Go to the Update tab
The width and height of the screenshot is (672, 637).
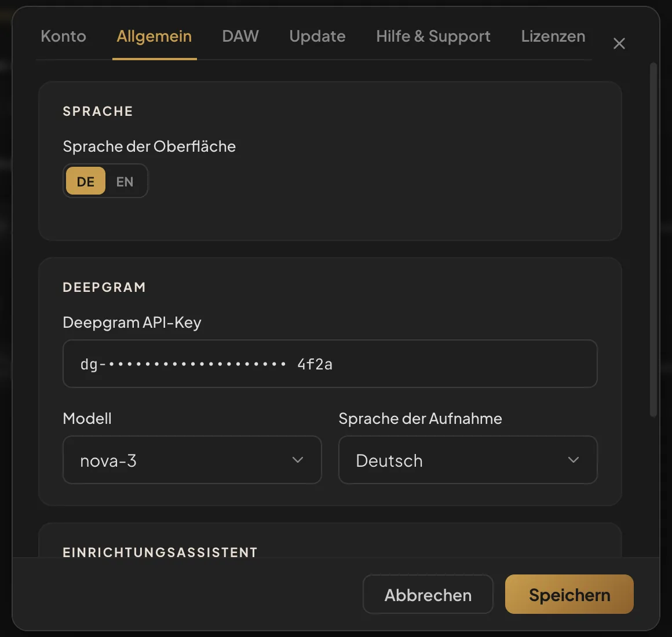317,36
